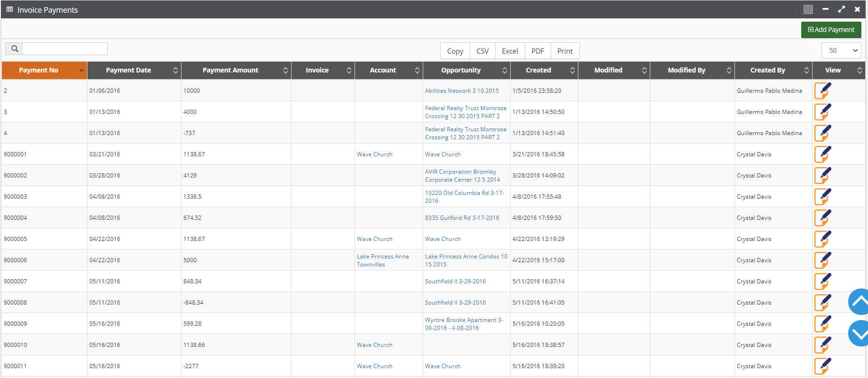This screenshot has height=378, width=868.
Task: Expand the panel with fullscreen arrows icon
Action: [x=841, y=9]
